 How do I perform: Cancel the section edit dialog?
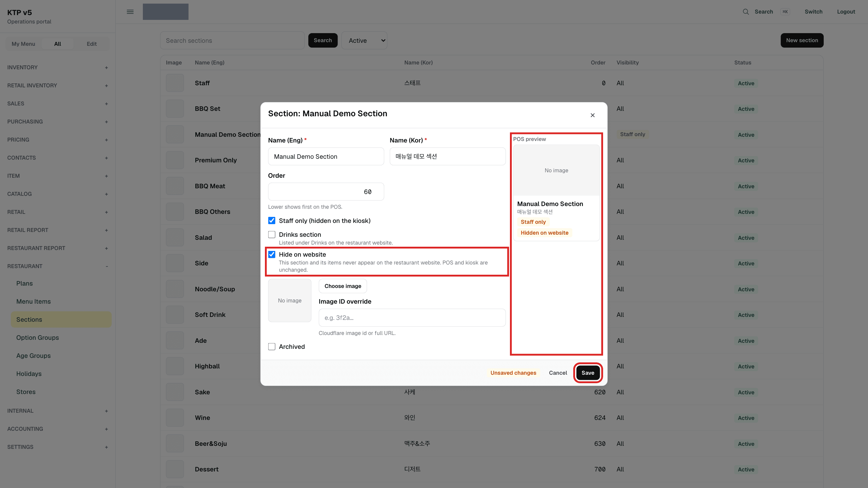click(558, 373)
